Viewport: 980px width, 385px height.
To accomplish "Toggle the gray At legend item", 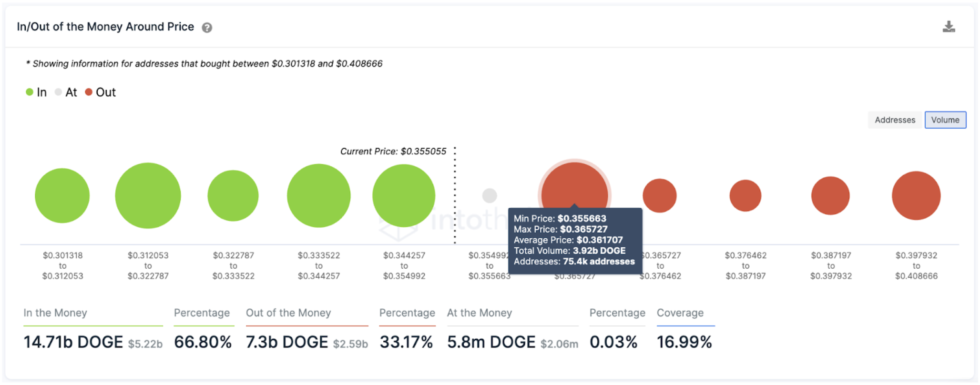I will click(x=66, y=92).
